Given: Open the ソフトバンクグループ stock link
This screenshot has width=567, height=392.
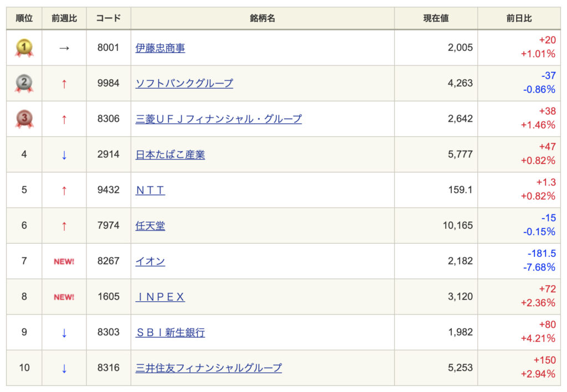Looking at the screenshot, I should 184,84.
